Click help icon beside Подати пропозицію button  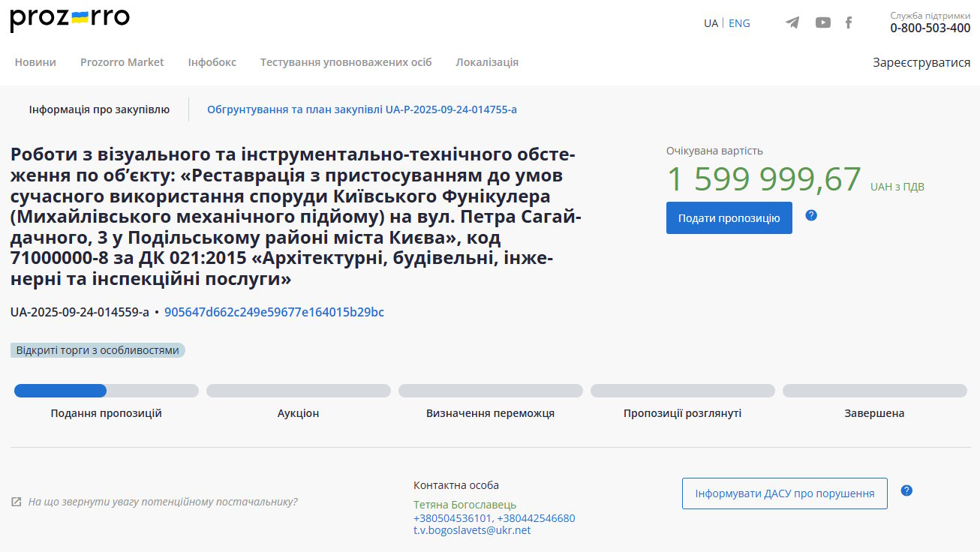pos(811,215)
